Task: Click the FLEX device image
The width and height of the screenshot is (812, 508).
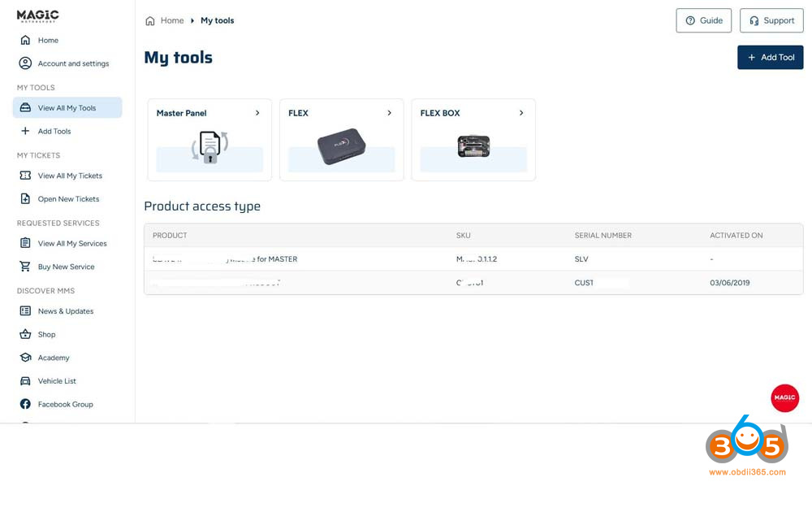Action: pos(341,146)
